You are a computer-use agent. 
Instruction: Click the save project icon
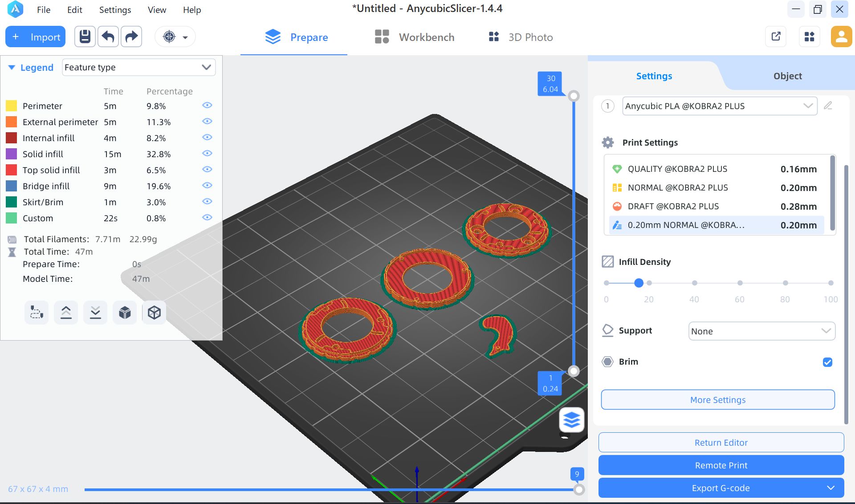[85, 37]
